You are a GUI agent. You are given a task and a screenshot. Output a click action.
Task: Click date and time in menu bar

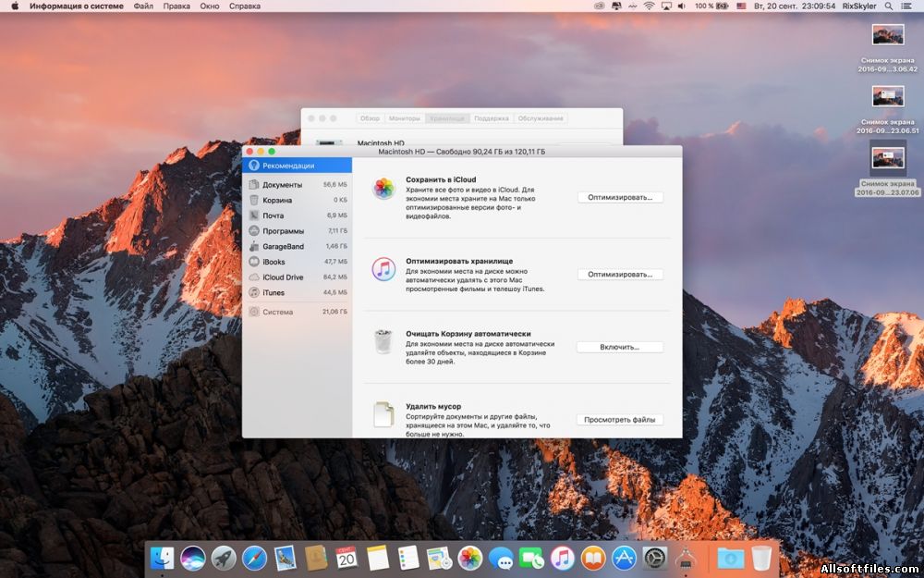794,6
